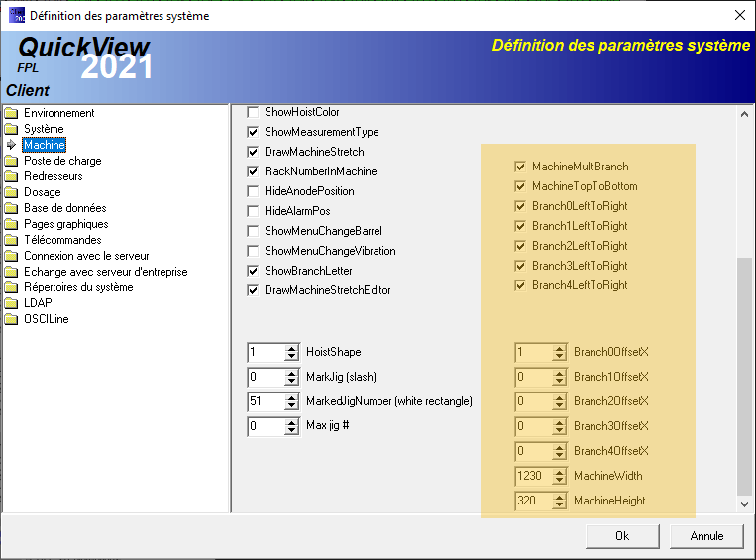Click the Echange avec serveur d'entreprise folder icon
This screenshot has width=756, height=560.
pos(11,272)
